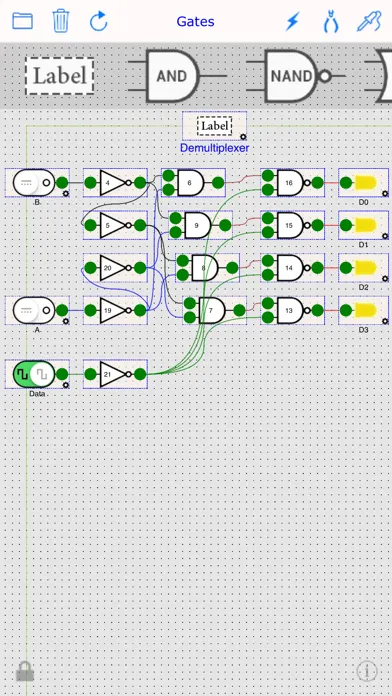Open settings gear of switch B
The width and height of the screenshot is (392, 696).
coord(66,193)
